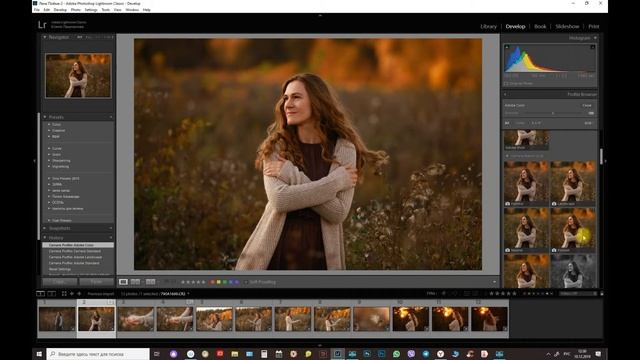640x360 pixels.
Task: Close the Profile Browser
Action: coord(587,105)
